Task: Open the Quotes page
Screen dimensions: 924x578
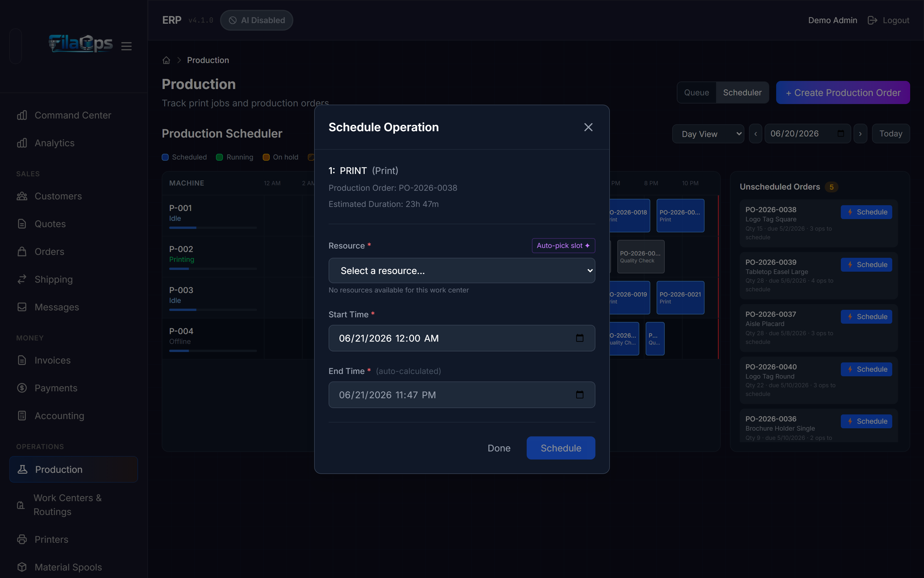Action: tap(73, 224)
